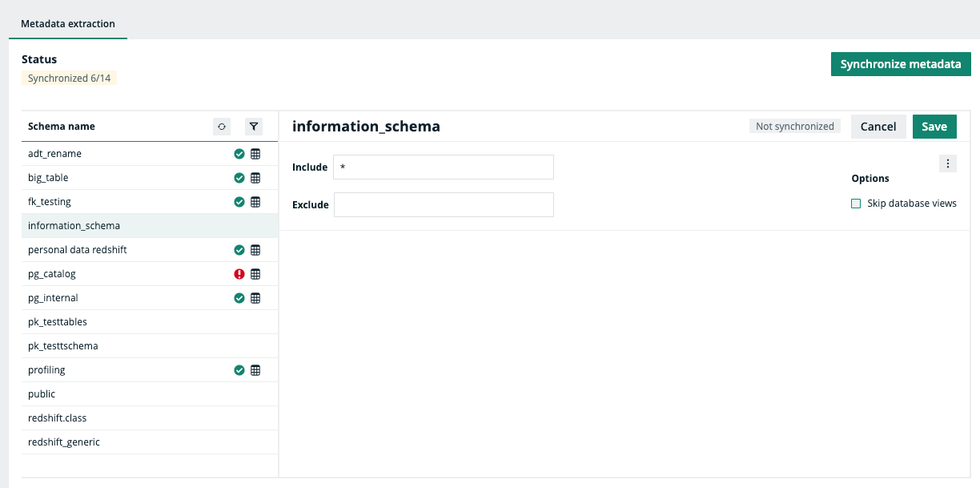Click the table icon for pg_catalog

pyautogui.click(x=255, y=274)
